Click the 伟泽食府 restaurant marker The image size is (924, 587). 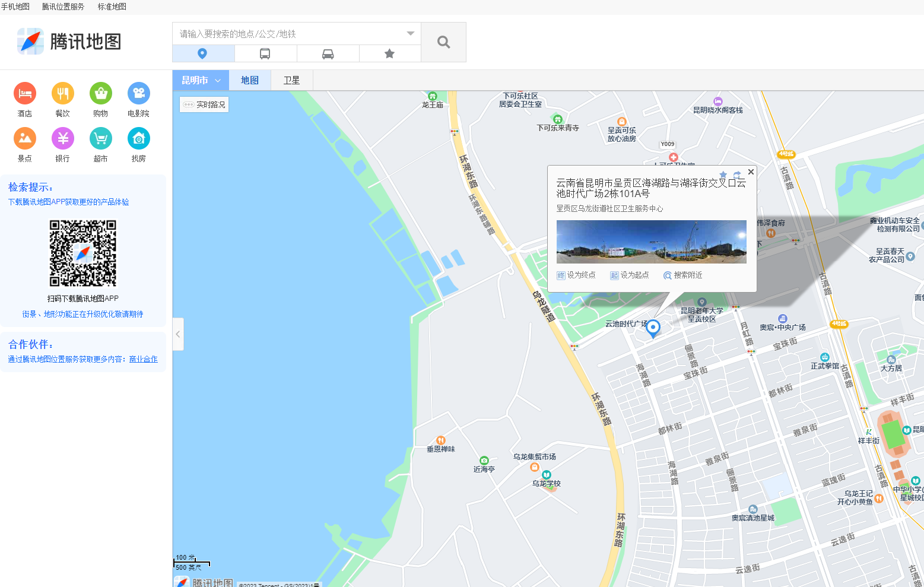[771, 233]
